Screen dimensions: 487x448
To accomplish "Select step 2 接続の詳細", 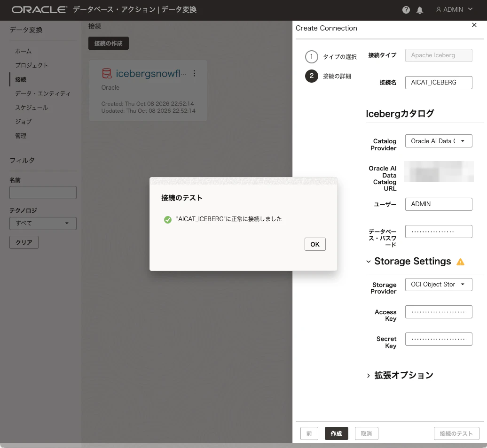I will (328, 76).
